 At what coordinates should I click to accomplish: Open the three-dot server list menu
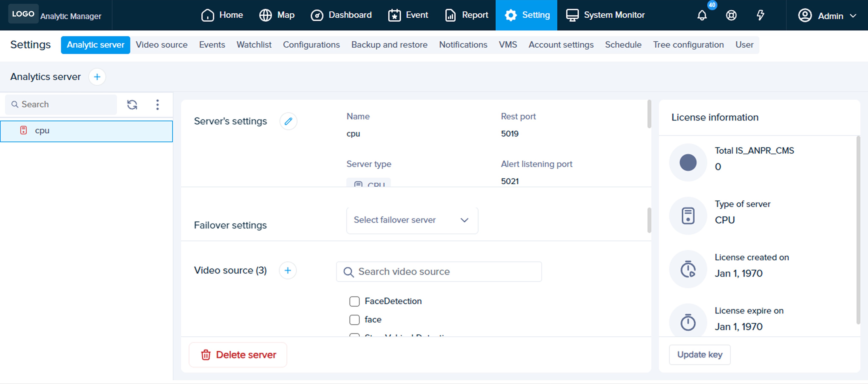click(157, 105)
